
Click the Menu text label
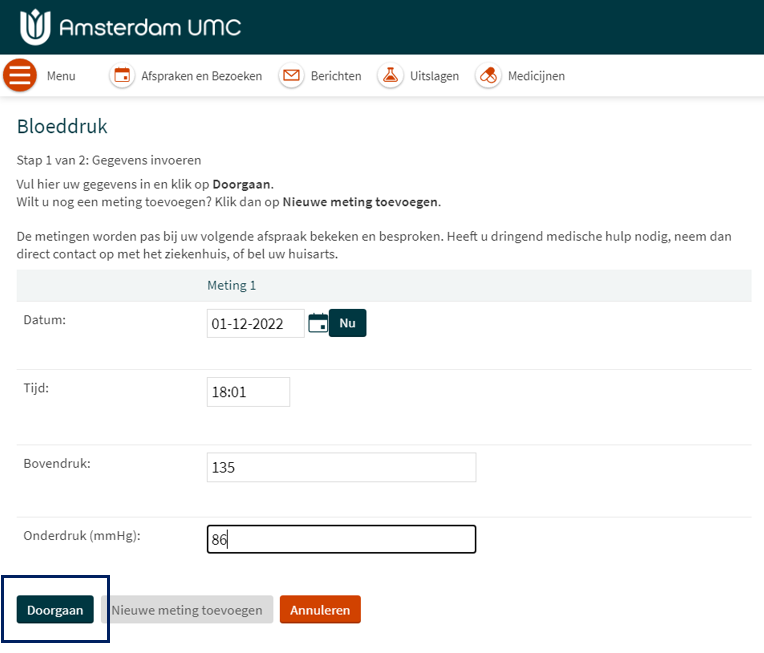point(61,76)
